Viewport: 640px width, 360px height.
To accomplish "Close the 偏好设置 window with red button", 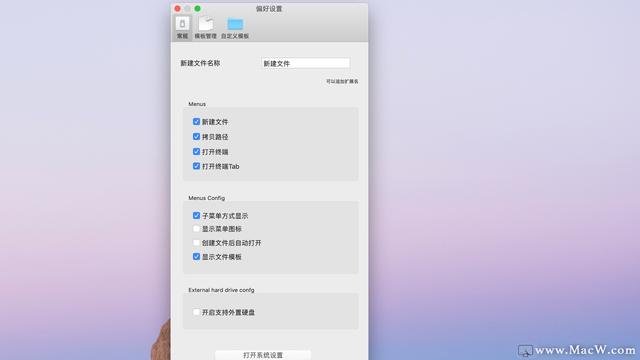I will point(178,9).
